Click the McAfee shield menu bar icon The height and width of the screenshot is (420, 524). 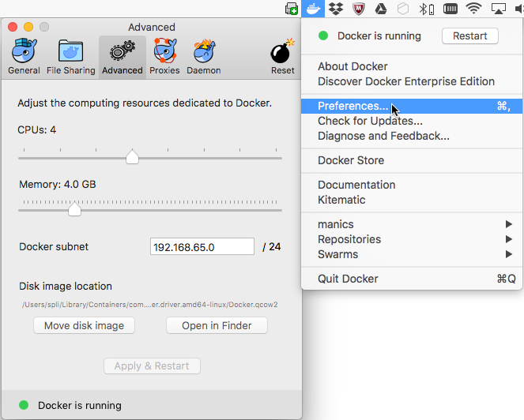tap(358, 9)
